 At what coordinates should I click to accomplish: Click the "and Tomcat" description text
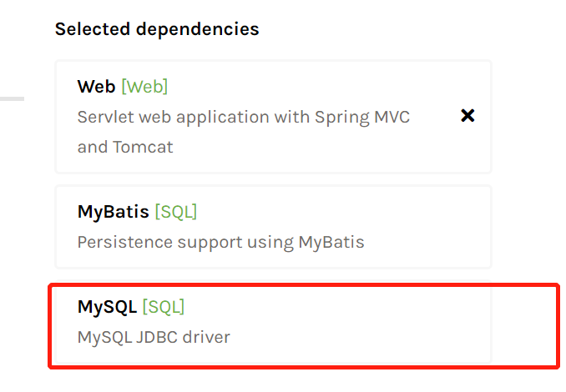[x=125, y=147]
